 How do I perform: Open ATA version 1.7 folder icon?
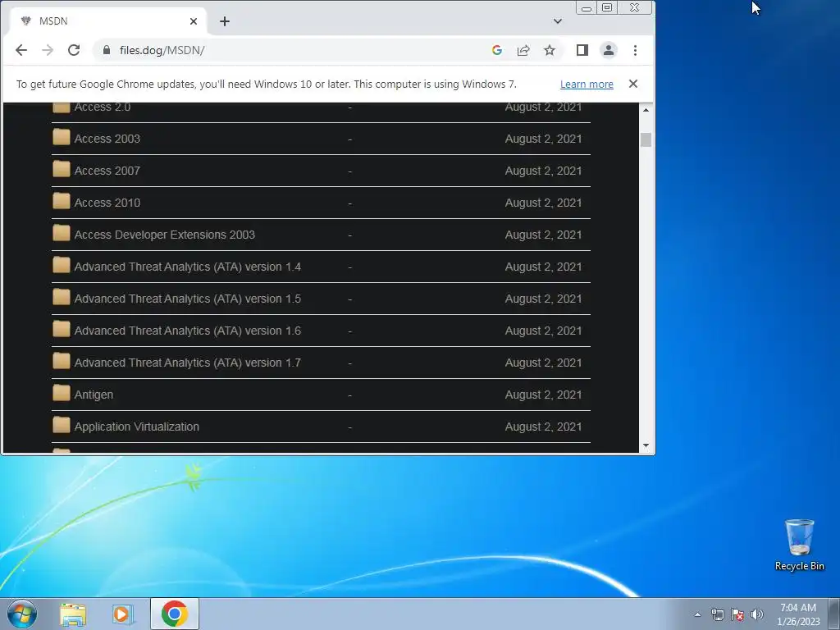pos(61,362)
